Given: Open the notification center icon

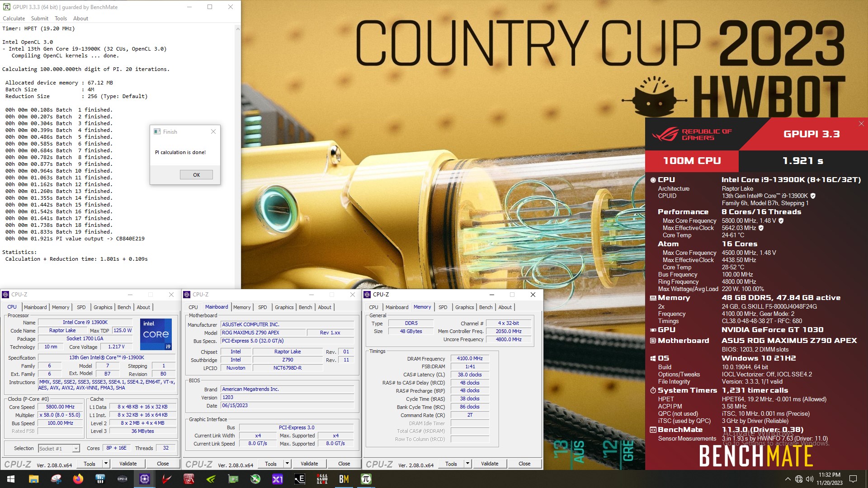Looking at the screenshot, I should click(853, 479).
